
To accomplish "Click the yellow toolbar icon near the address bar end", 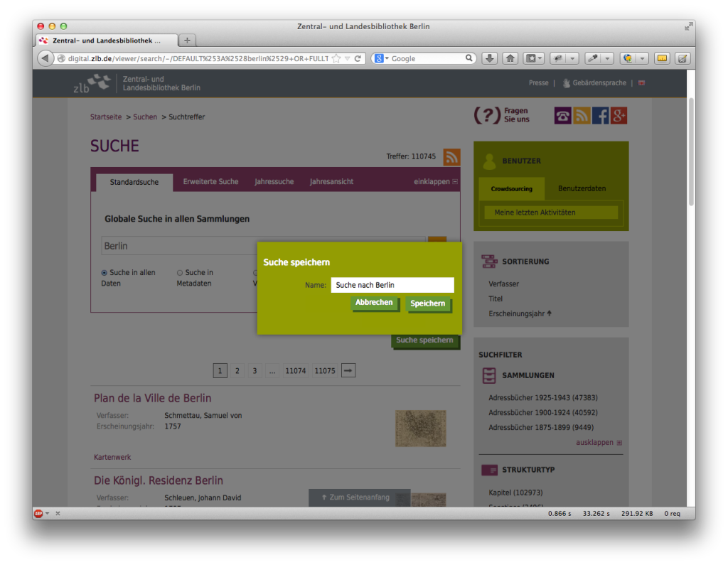I will [662, 58].
